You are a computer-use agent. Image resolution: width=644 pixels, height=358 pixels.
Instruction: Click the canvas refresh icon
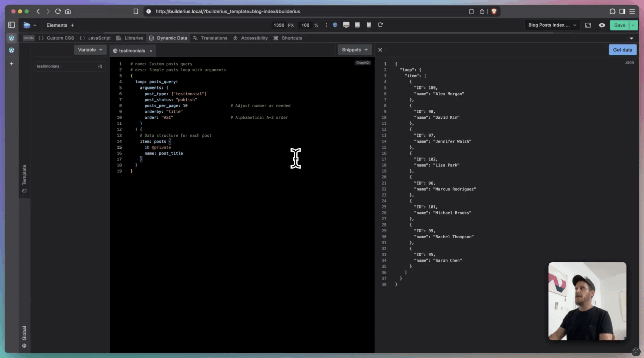coord(380,25)
